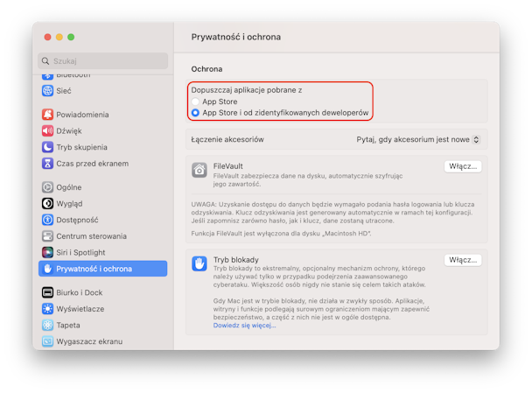Click the Ochrona section heading
Screen dimensions: 532x393
206,69
